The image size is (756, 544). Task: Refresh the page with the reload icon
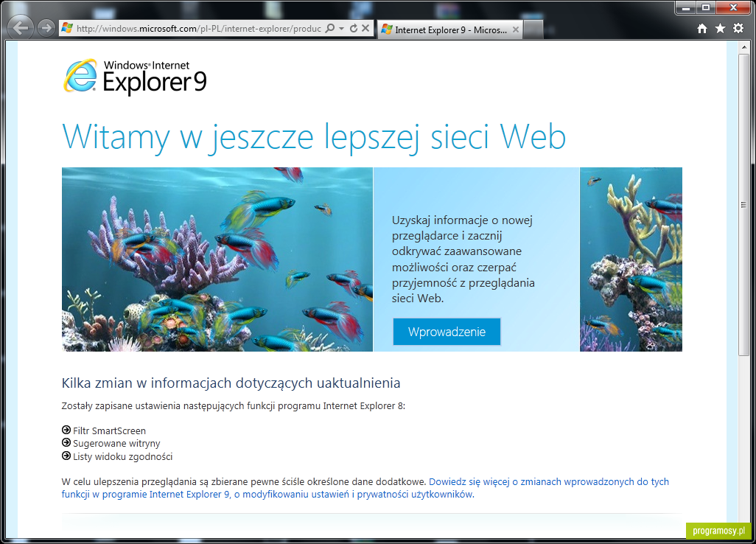click(354, 29)
